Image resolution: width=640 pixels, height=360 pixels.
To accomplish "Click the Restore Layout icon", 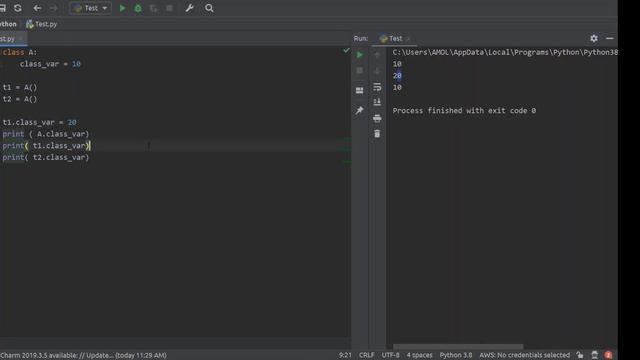I will coord(360,90).
